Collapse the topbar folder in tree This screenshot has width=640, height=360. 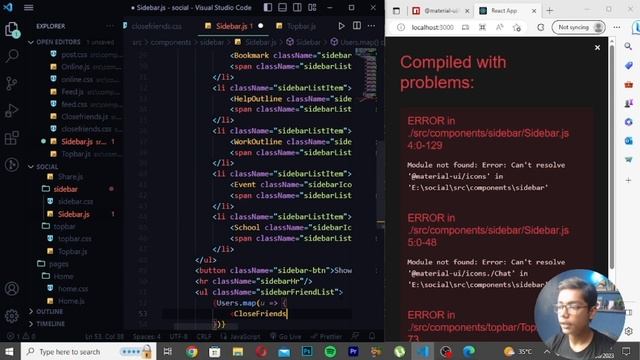coord(64,226)
